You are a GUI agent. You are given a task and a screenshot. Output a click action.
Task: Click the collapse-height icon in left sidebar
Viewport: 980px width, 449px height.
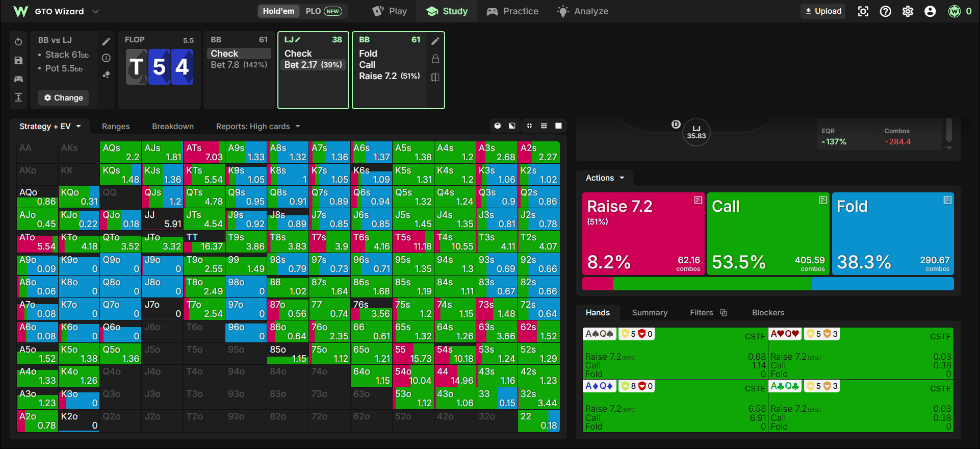18,97
